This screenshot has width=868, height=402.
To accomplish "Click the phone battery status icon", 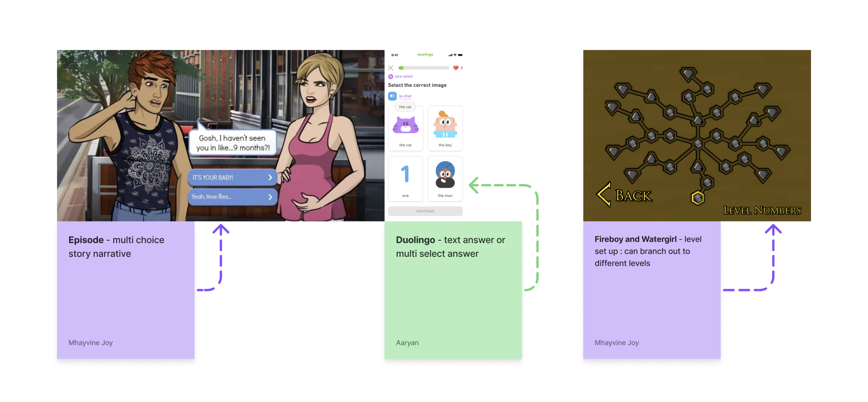I will (460, 55).
